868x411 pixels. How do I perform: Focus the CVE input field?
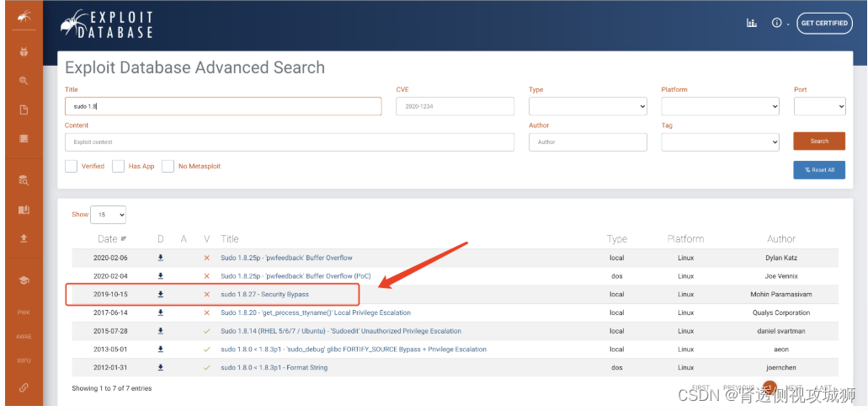pyautogui.click(x=455, y=106)
